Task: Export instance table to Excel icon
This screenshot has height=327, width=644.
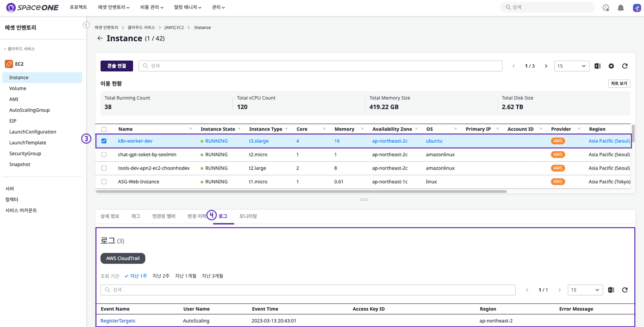Action: tap(598, 66)
